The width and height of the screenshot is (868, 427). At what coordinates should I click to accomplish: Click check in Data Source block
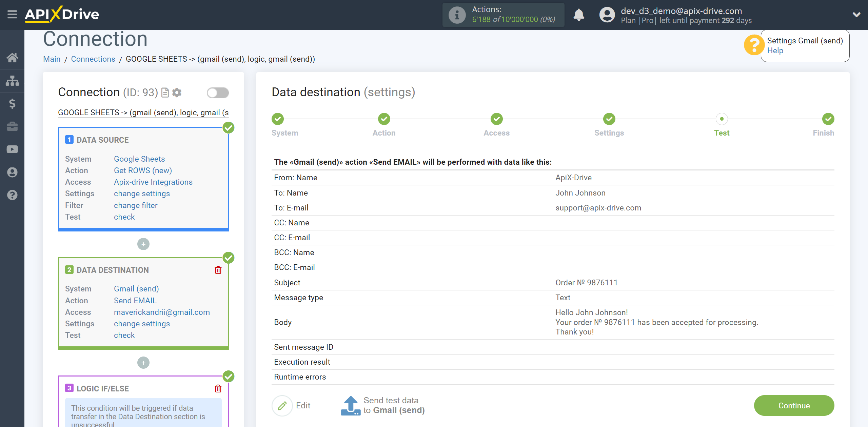click(x=124, y=217)
